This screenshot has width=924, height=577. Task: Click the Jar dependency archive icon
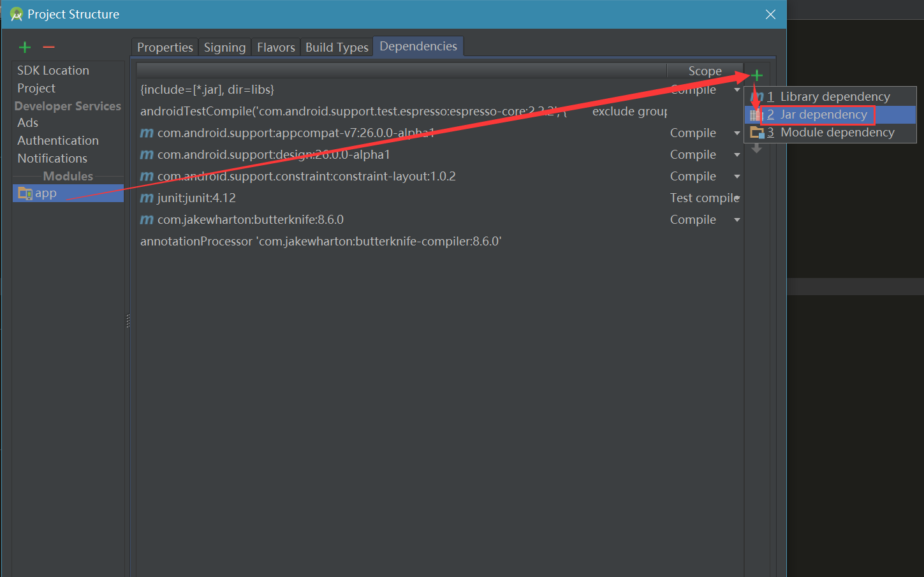click(755, 115)
